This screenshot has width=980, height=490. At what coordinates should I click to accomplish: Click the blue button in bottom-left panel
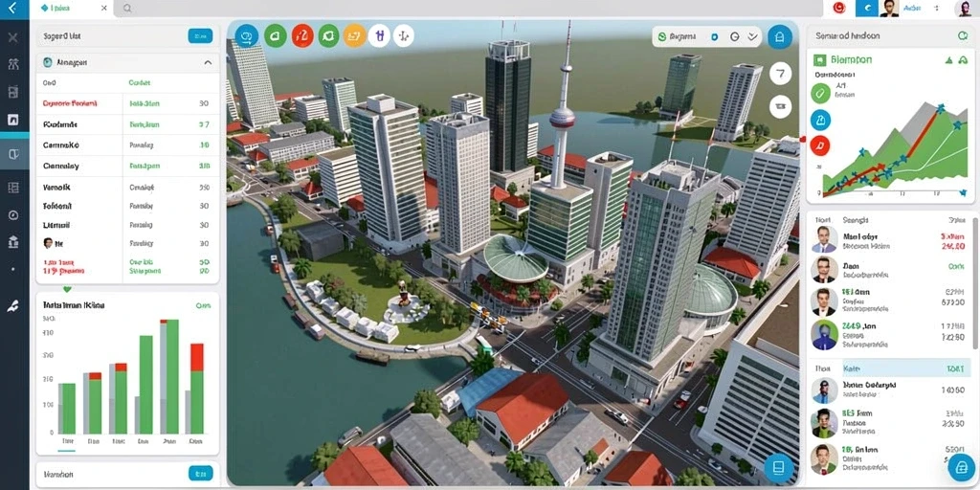pos(200,473)
